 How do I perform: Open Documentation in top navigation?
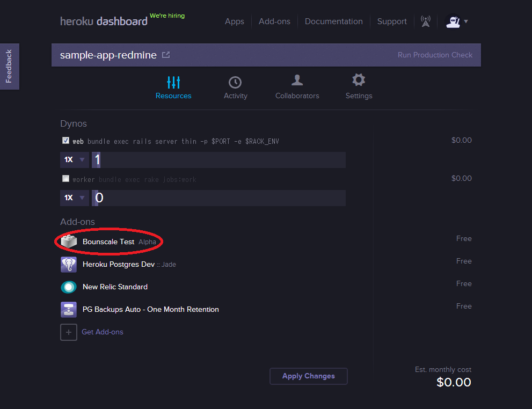[x=334, y=21]
